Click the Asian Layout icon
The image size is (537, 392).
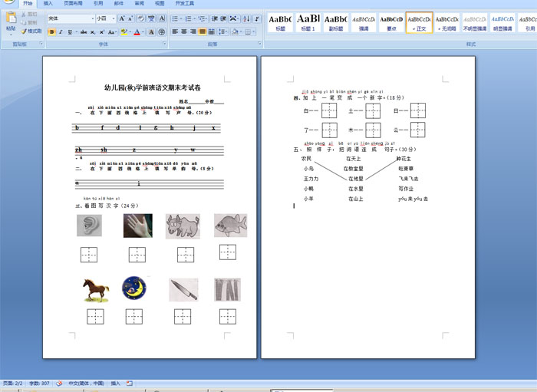pyautogui.click(x=234, y=18)
